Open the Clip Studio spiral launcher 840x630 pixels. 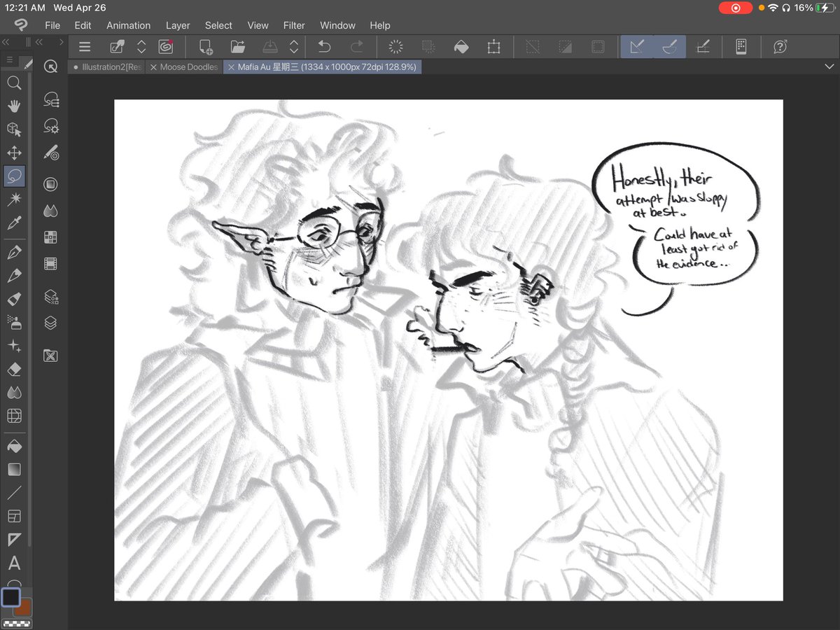(166, 47)
